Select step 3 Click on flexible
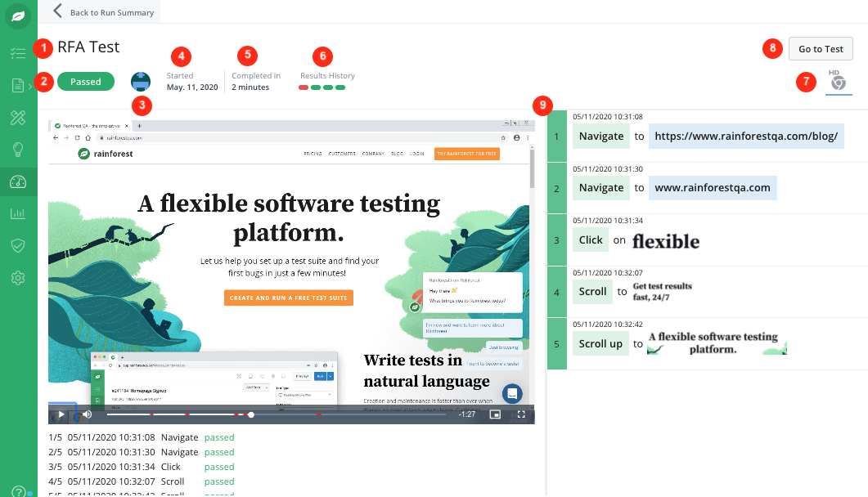This screenshot has height=497, width=868. (708, 240)
